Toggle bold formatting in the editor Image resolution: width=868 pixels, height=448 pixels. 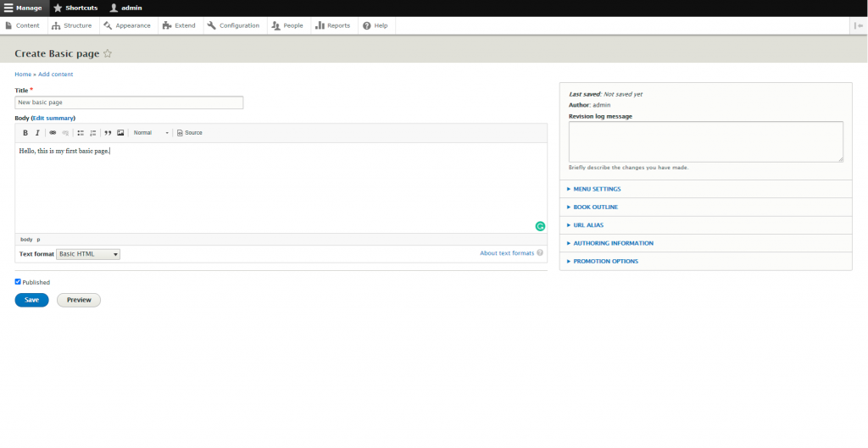(x=25, y=133)
